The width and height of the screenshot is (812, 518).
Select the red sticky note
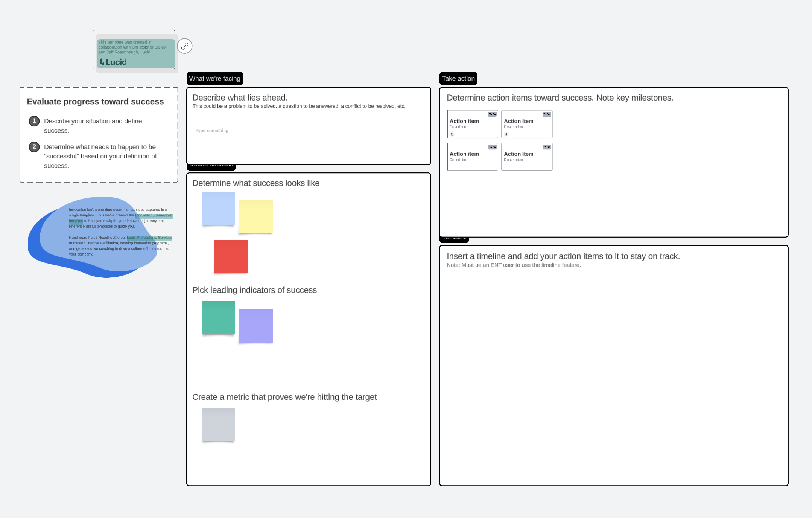click(231, 256)
